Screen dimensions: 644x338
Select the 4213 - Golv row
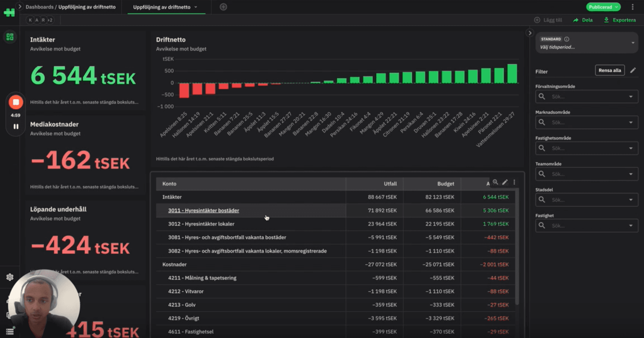click(x=335, y=305)
